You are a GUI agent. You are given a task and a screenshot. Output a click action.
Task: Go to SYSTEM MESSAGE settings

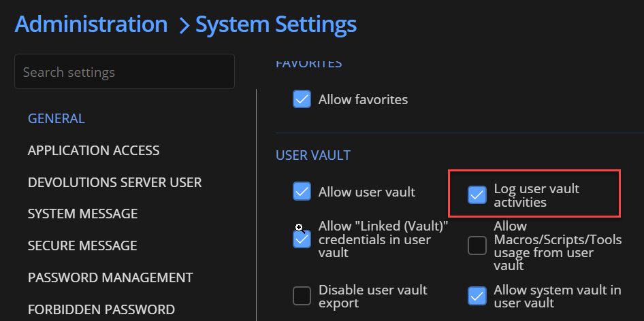point(82,214)
